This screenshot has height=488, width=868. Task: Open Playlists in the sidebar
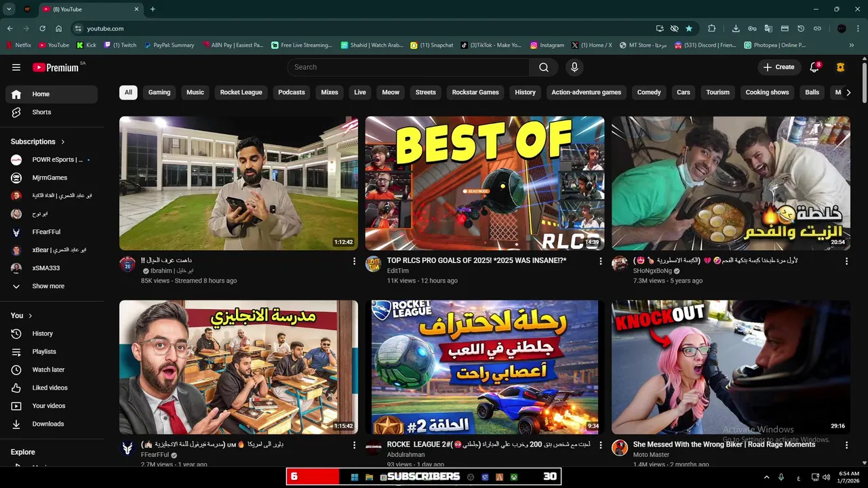click(x=52, y=352)
